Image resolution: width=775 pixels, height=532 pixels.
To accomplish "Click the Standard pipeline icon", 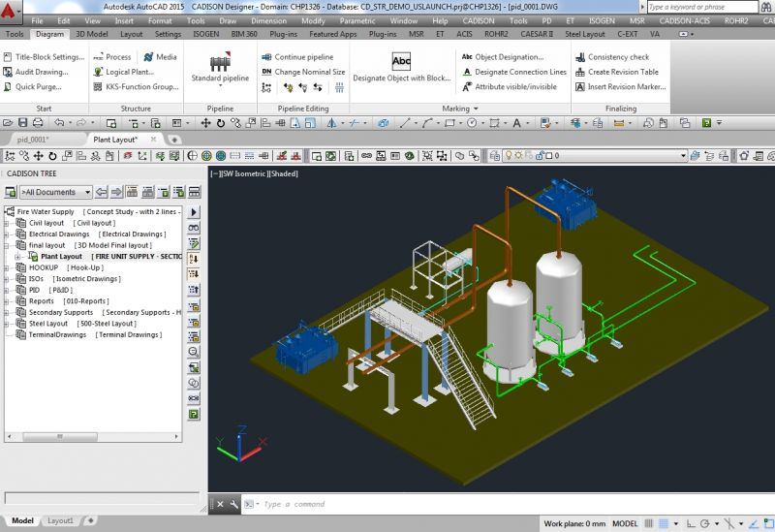I will click(220, 62).
